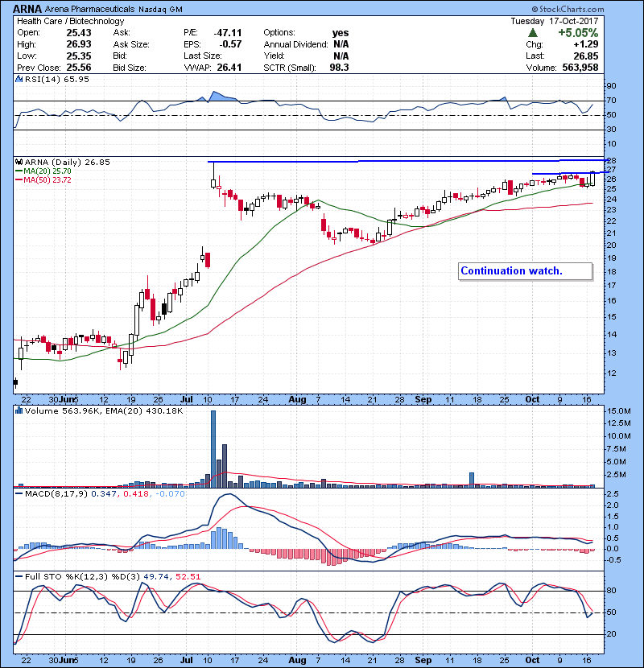Click the Chg value "+1.29"
The height and width of the screenshot is (668, 644).
(585, 44)
